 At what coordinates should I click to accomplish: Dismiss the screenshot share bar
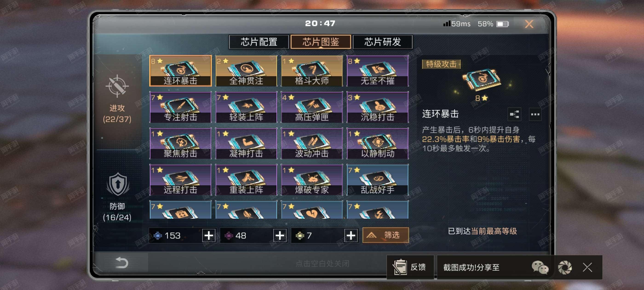tap(587, 267)
